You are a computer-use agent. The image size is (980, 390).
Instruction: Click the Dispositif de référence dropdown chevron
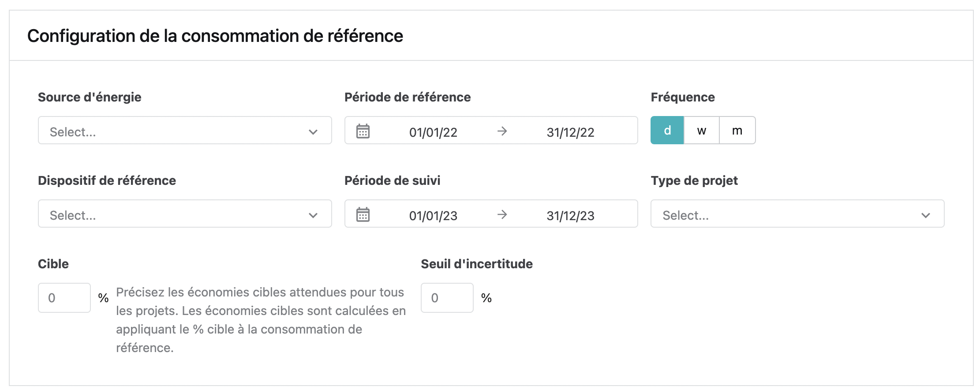click(313, 215)
